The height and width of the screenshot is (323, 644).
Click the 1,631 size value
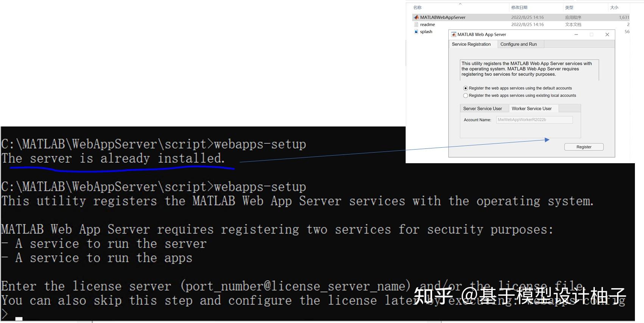pos(624,17)
